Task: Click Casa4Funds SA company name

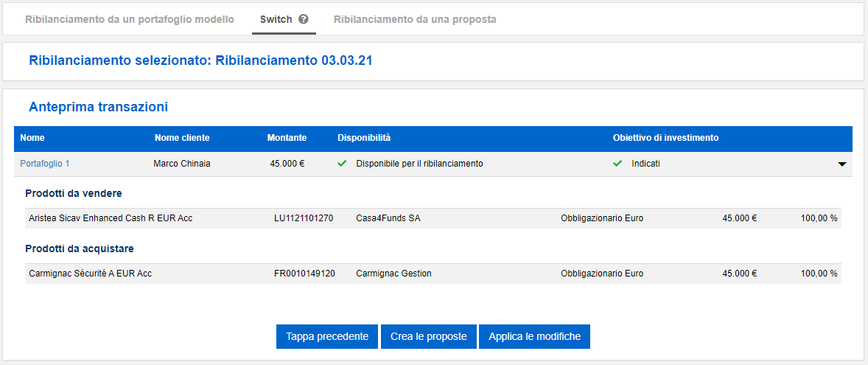Action: point(388,218)
